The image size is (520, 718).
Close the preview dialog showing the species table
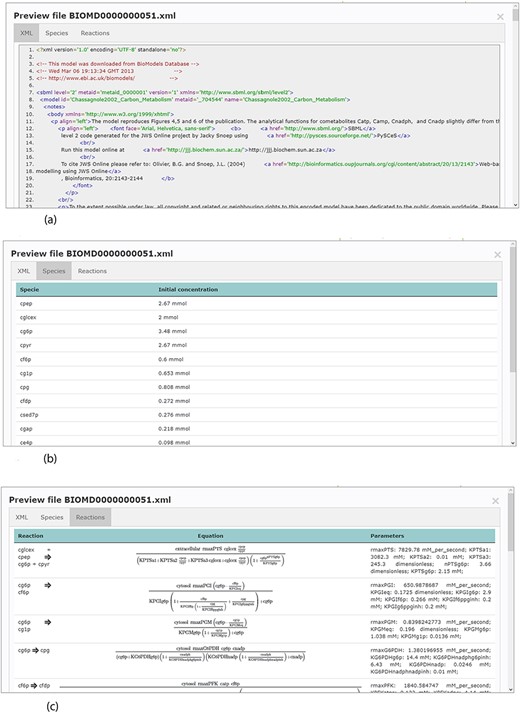pyautogui.click(x=498, y=255)
